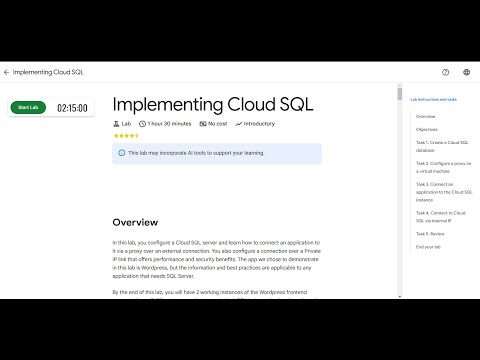Click the 1 hour 30 minutes text

[169, 124]
